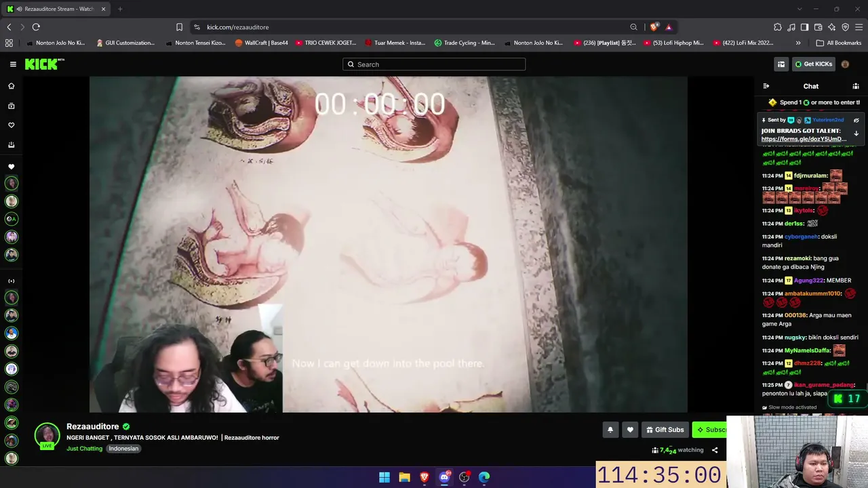The width and height of the screenshot is (868, 488).
Task: Open File Explorer from the taskbar
Action: click(404, 477)
